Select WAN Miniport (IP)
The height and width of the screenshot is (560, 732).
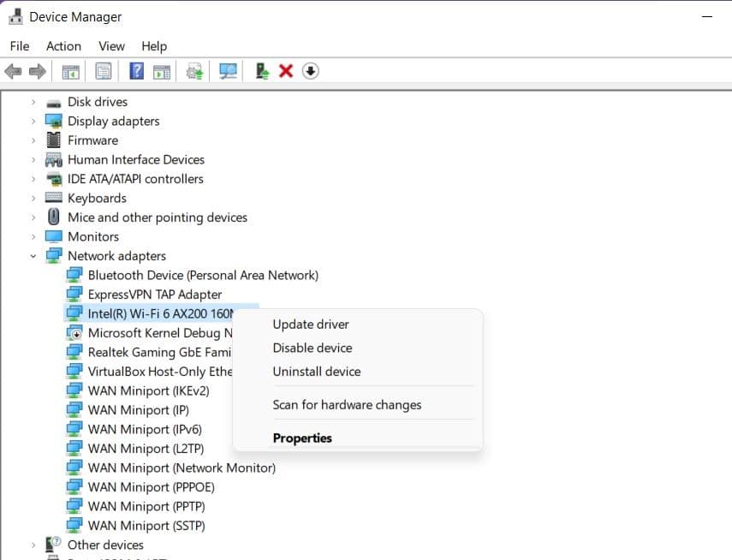(x=139, y=410)
